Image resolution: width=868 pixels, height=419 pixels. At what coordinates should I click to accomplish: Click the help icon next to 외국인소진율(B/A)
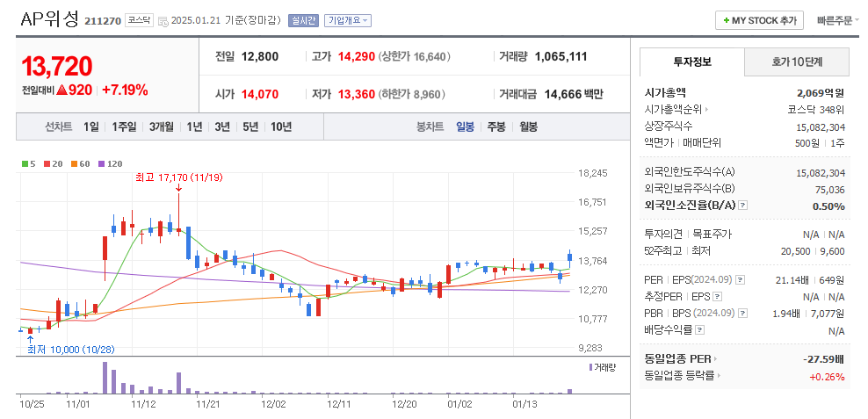pyautogui.click(x=743, y=206)
